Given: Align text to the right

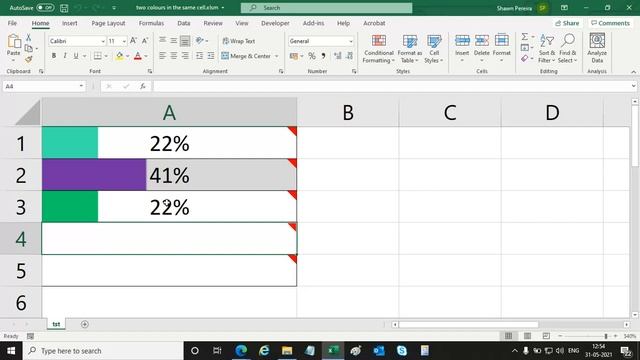Looking at the screenshot, I should pos(185,56).
